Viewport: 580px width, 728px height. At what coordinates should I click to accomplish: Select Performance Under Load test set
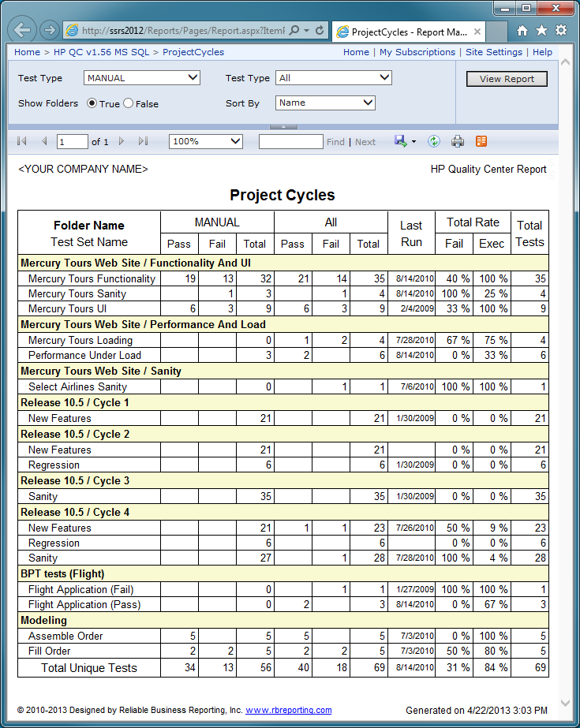click(x=84, y=355)
